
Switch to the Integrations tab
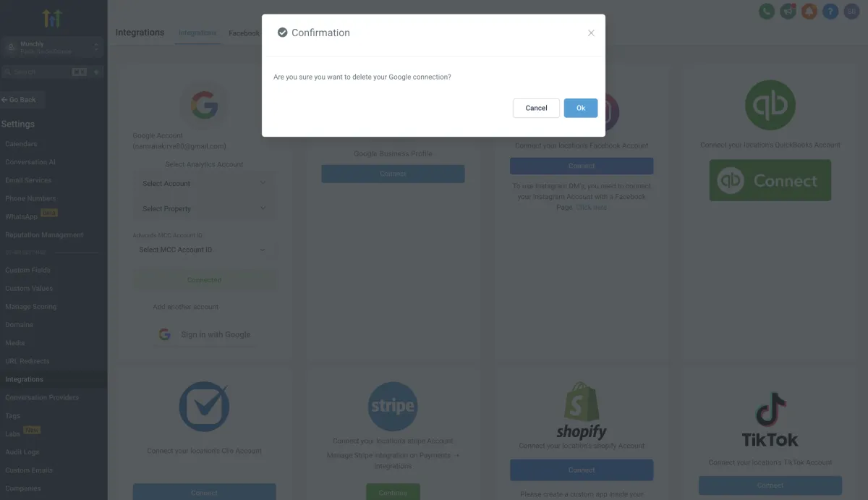[197, 33]
